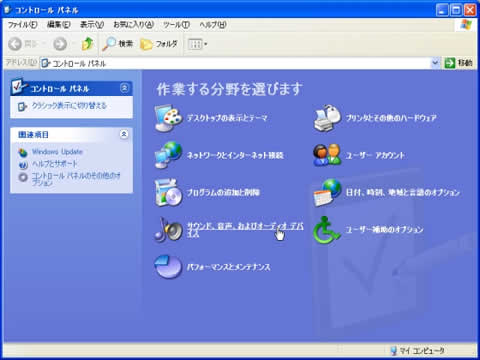Open the Accessibility Options wheelchair icon
480x360 pixels.
[327, 230]
